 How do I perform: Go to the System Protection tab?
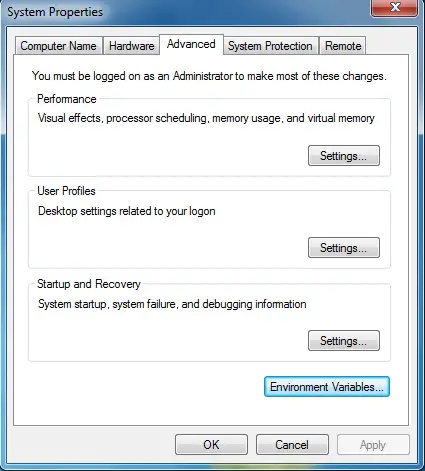point(270,46)
